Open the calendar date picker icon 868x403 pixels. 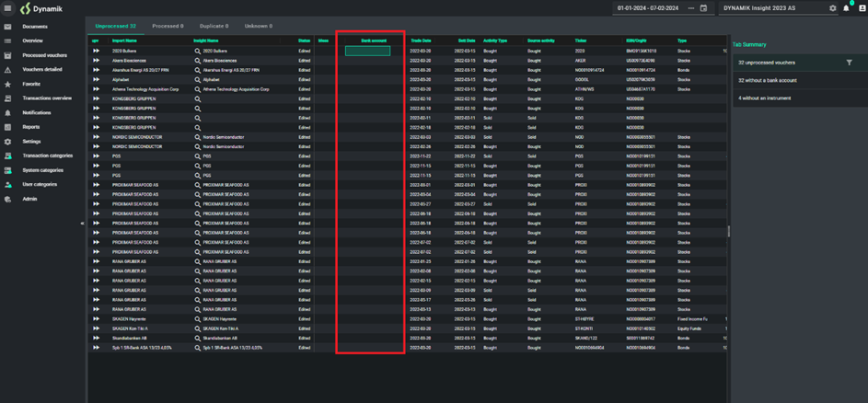pos(703,8)
